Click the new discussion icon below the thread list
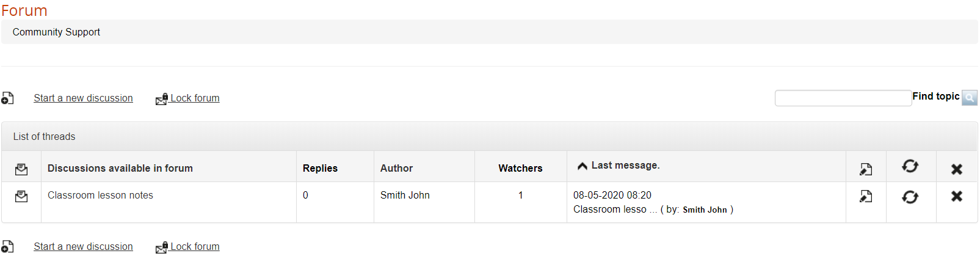Viewport: 980px width, 267px height. (7, 247)
